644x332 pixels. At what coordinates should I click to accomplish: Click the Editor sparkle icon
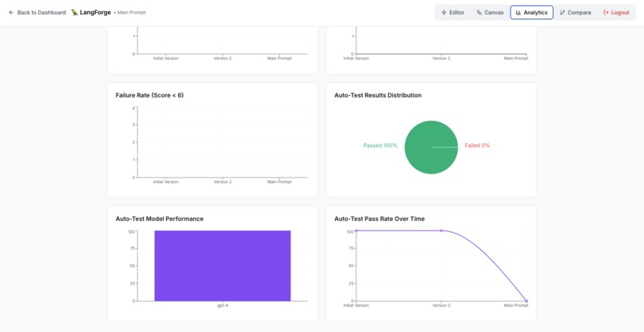point(444,13)
